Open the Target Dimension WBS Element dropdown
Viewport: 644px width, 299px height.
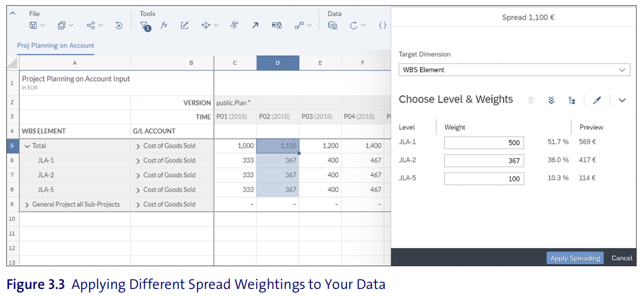(x=514, y=69)
